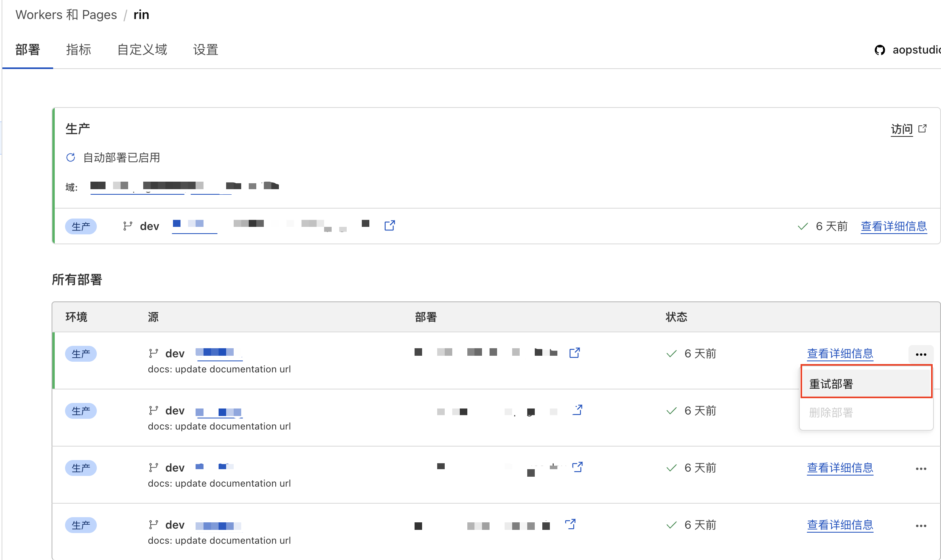This screenshot has height=560, width=941.
Task: Open three-dot menu of fourth deployment row
Action: pyautogui.click(x=921, y=525)
